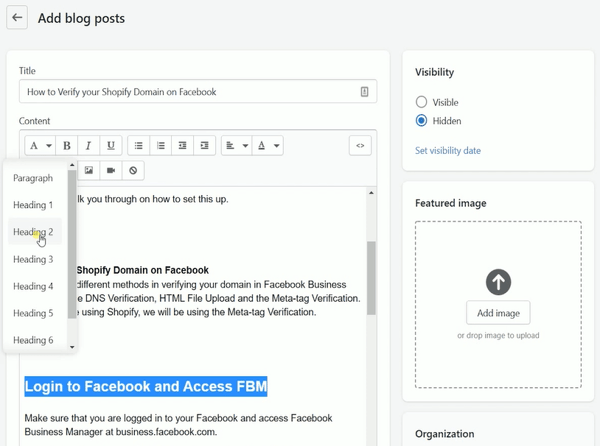The image size is (600, 446).
Task: Open the text alignment dropdown
Action: click(x=237, y=146)
